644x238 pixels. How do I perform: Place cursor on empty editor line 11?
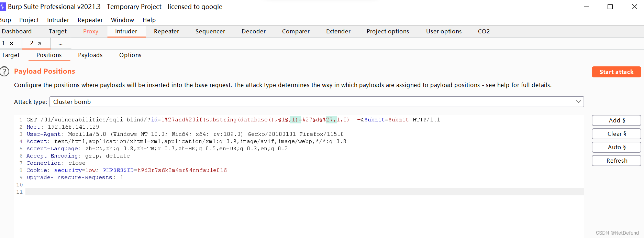pyautogui.click(x=305, y=192)
